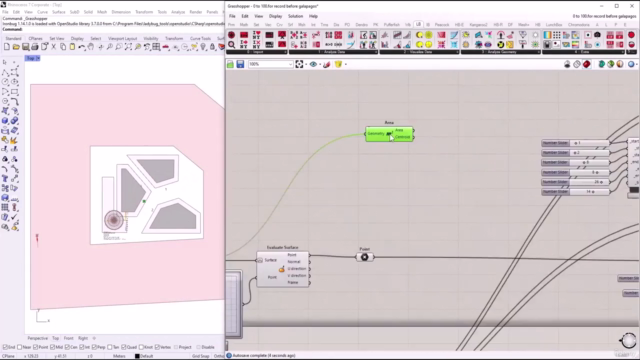Open dropdown arrow beside the yellow bucket icon

click(x=345, y=64)
